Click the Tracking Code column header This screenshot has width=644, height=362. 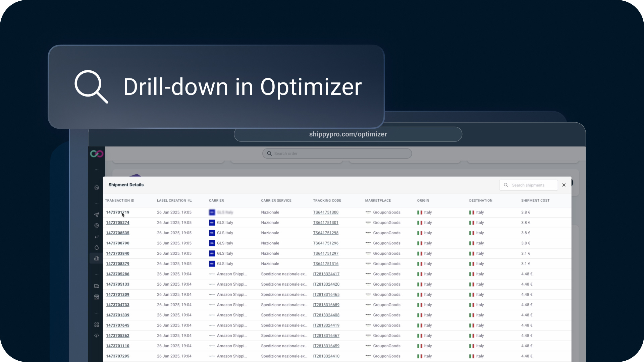(x=327, y=200)
